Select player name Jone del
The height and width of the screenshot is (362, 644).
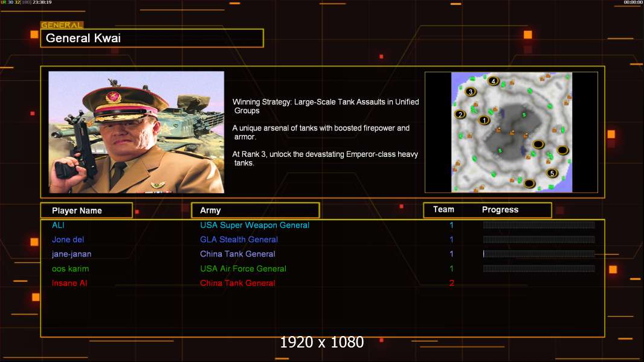[68, 240]
